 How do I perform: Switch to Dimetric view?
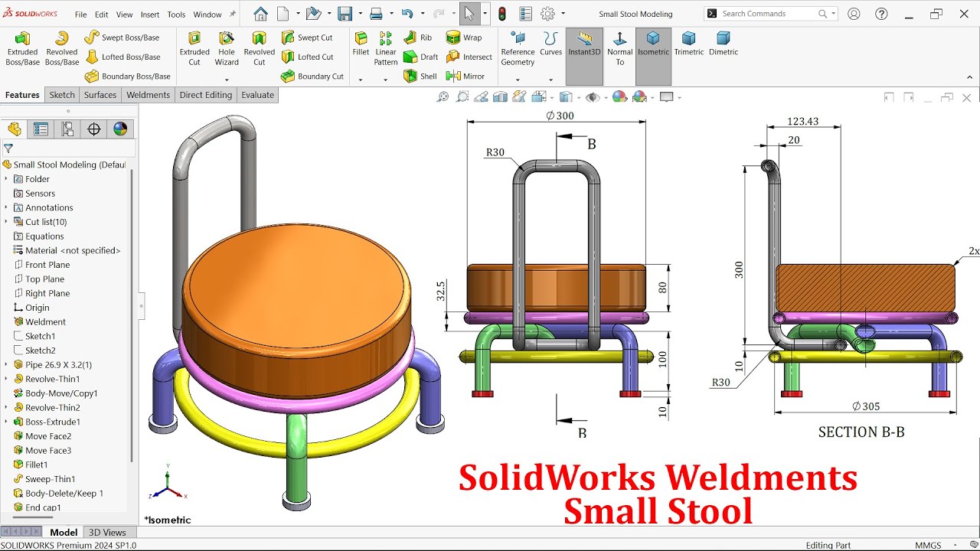724,44
